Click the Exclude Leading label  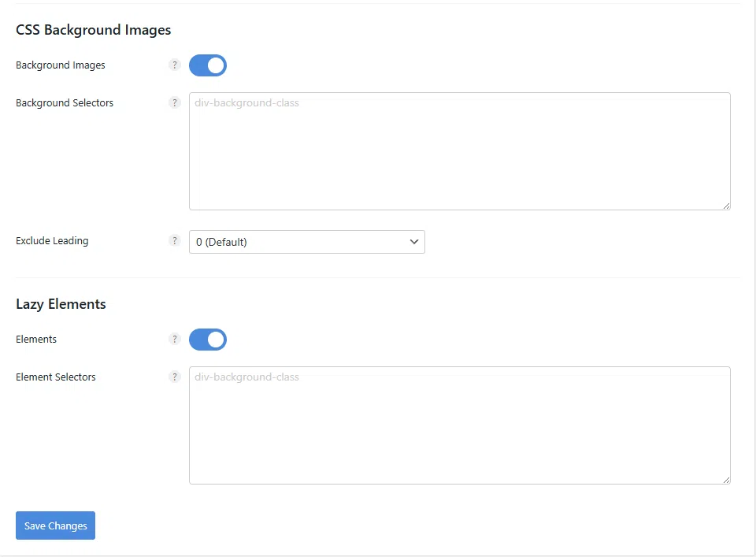pos(52,241)
